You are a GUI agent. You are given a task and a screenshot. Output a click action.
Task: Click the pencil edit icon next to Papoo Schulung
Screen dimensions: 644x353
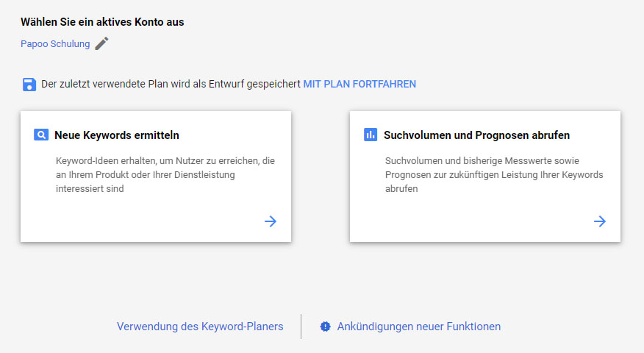[102, 43]
